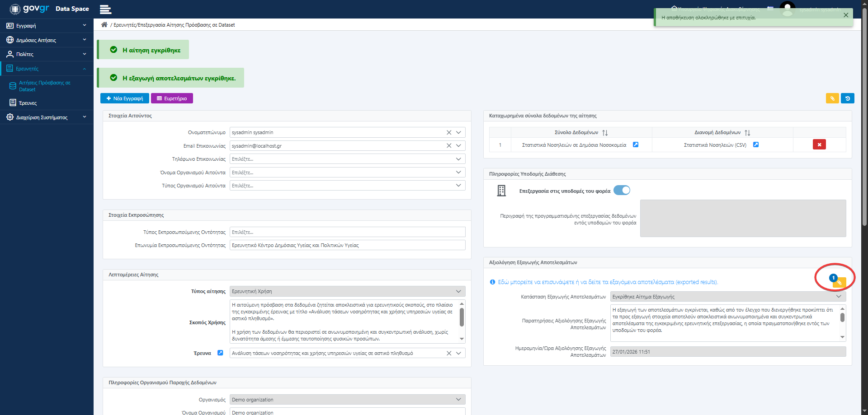The image size is (868, 415).
Task: Open the dataset link icon beside Στατιστικά Νοσηλειών σε Δημόσια Νοσοκομεία
Action: (x=636, y=145)
